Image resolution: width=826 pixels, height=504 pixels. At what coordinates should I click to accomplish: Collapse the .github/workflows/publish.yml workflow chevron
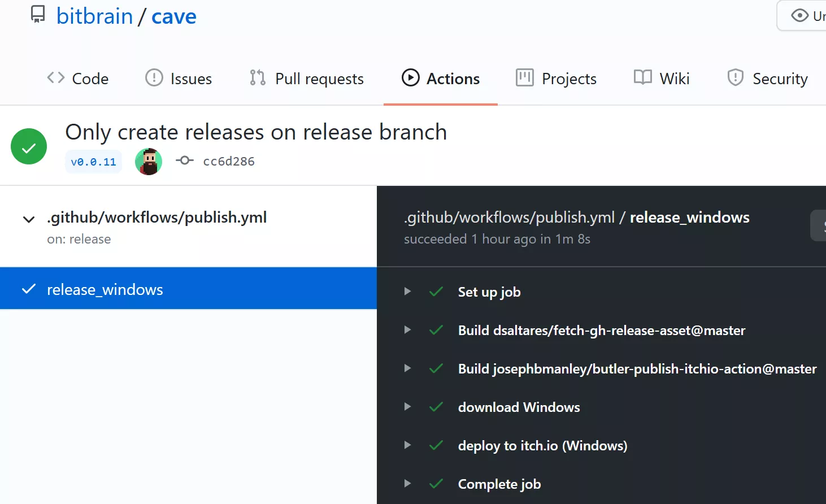(x=29, y=219)
